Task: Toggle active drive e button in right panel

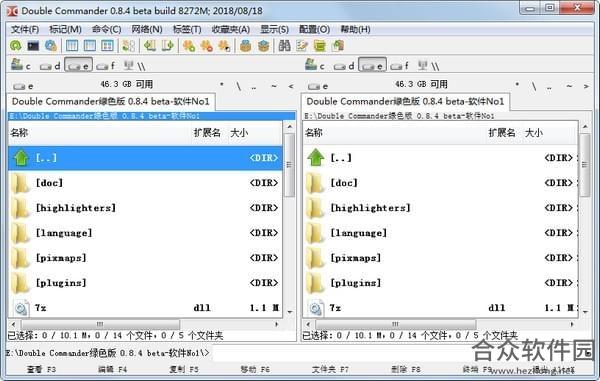Action: [x=372, y=65]
